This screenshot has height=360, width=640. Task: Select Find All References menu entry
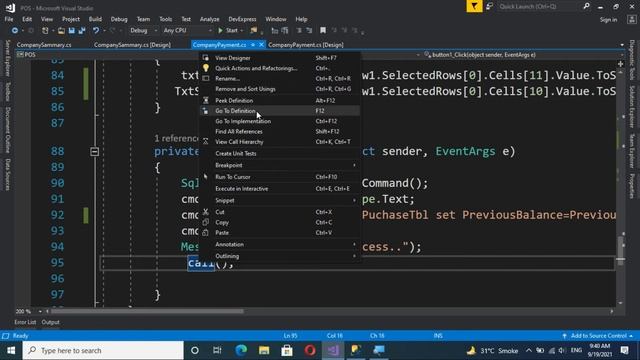click(x=280, y=131)
